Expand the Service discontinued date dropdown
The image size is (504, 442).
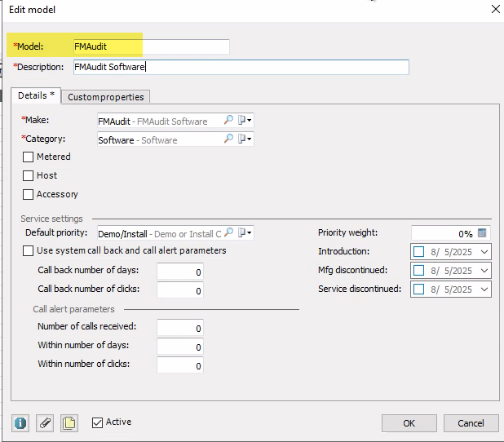pyautogui.click(x=484, y=290)
